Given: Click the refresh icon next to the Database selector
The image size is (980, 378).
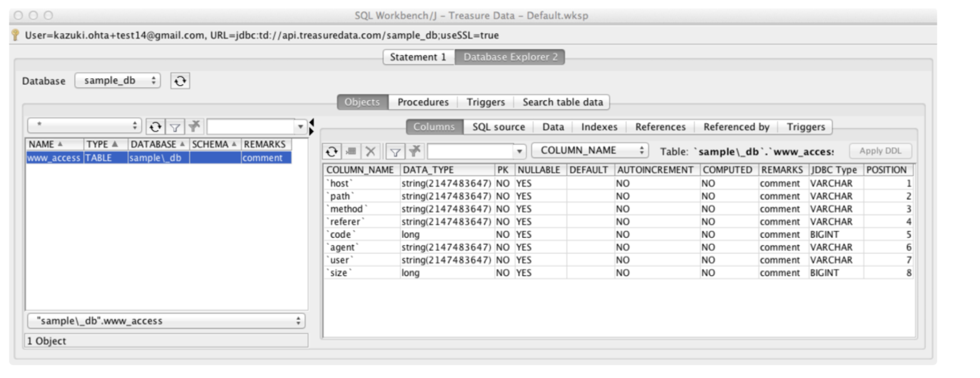Looking at the screenshot, I should point(180,81).
